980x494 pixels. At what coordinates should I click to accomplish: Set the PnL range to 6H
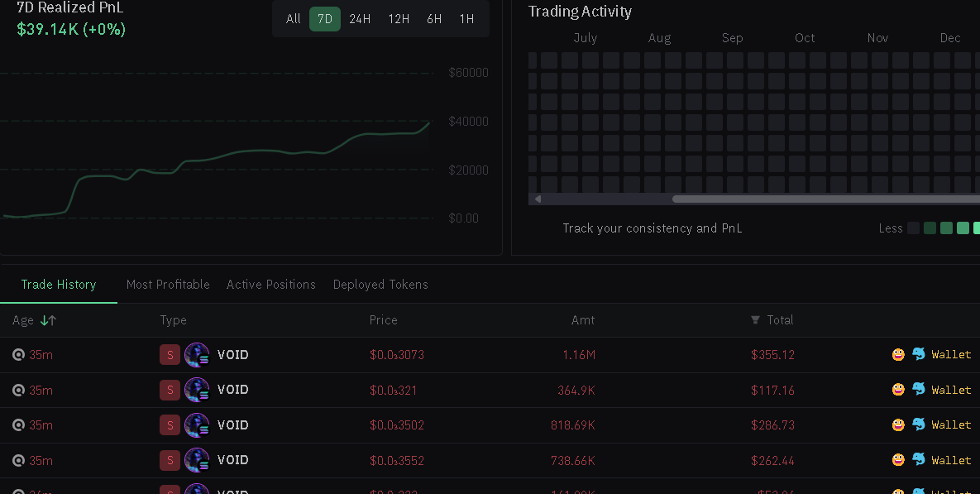pyautogui.click(x=434, y=19)
